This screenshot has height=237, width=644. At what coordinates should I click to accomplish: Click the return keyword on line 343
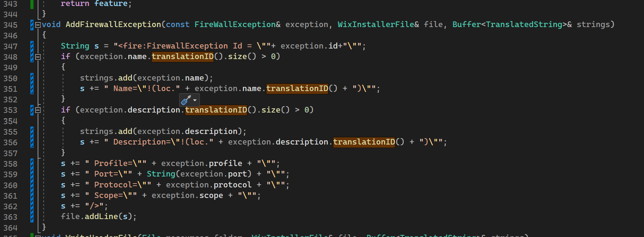pos(75,4)
